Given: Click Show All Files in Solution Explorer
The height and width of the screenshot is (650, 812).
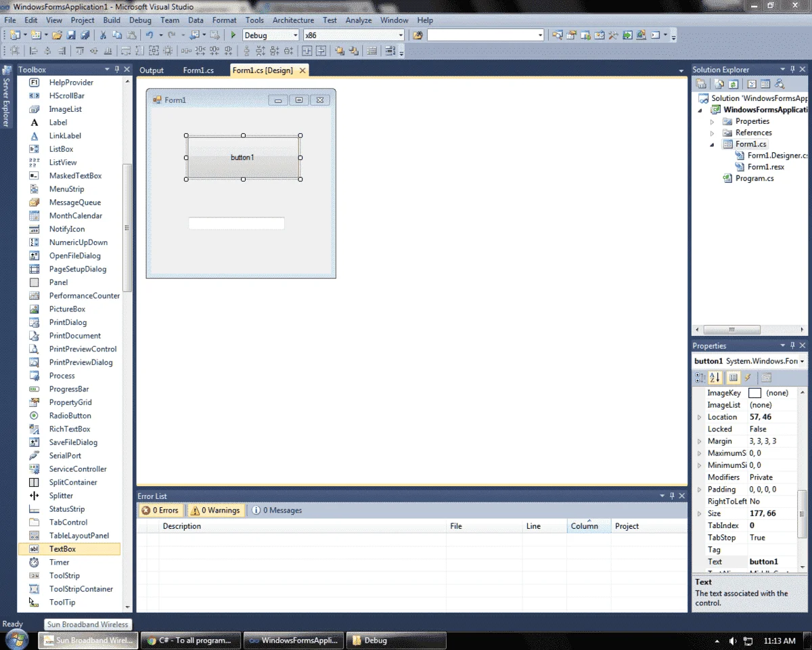Looking at the screenshot, I should [x=719, y=84].
